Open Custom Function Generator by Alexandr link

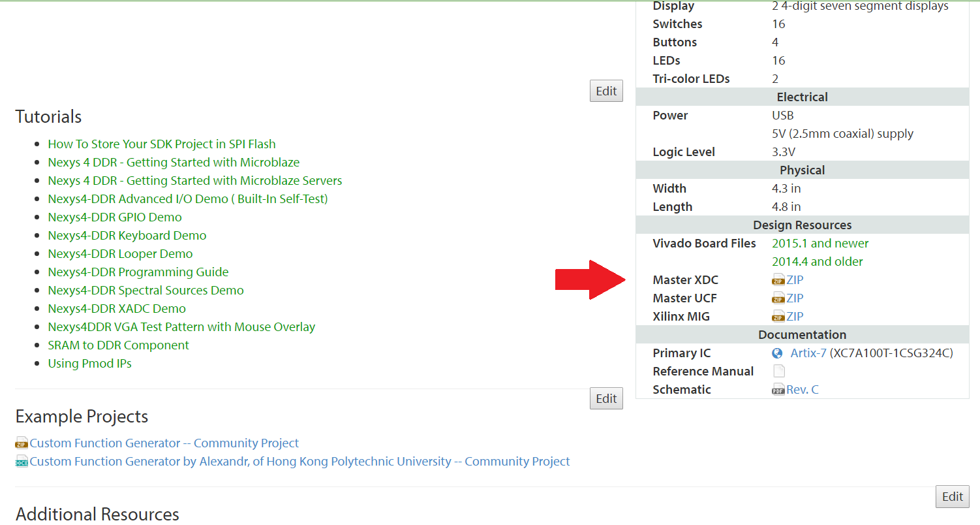point(300,462)
